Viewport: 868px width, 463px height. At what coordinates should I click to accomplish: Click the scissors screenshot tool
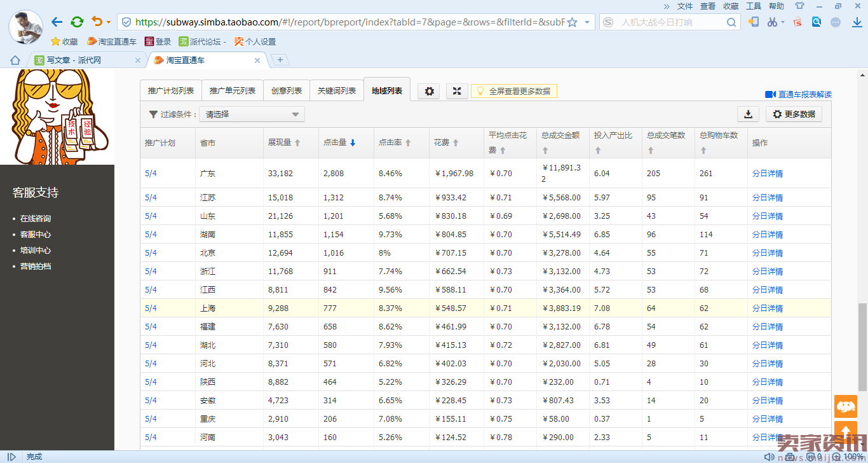(x=772, y=22)
